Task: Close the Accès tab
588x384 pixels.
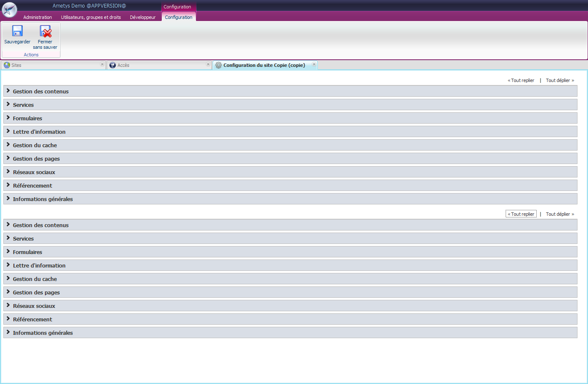Action: click(208, 64)
